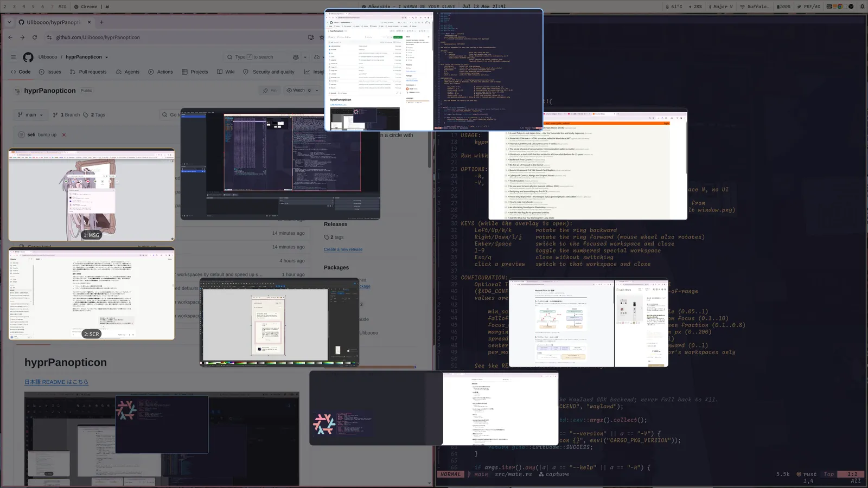Switch to workspace 3 in top bar
This screenshot has width=868, height=488.
coord(14,7)
